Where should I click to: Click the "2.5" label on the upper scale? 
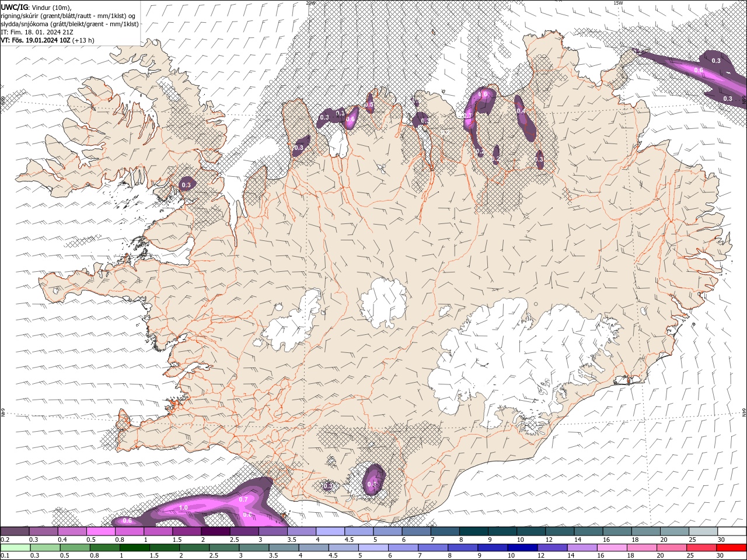coord(234,540)
